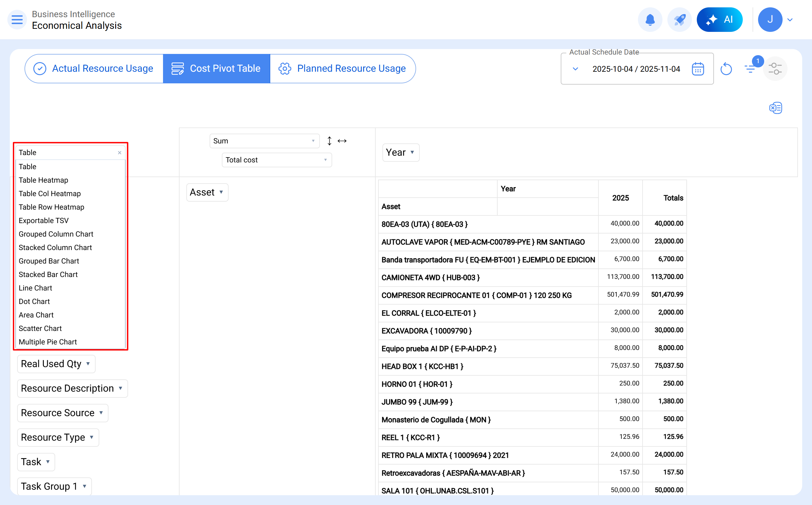This screenshot has width=812, height=505.
Task: Expand the user profile menu chevron
Action: pyautogui.click(x=790, y=20)
